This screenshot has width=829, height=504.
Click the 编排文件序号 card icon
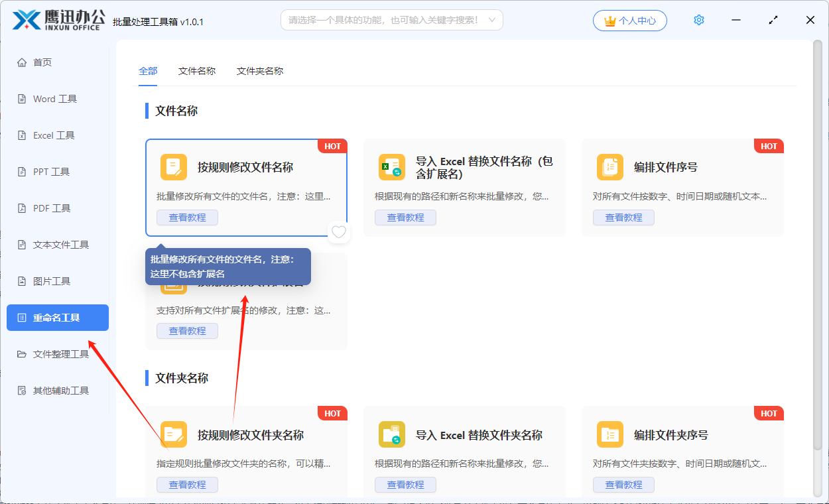click(610, 167)
